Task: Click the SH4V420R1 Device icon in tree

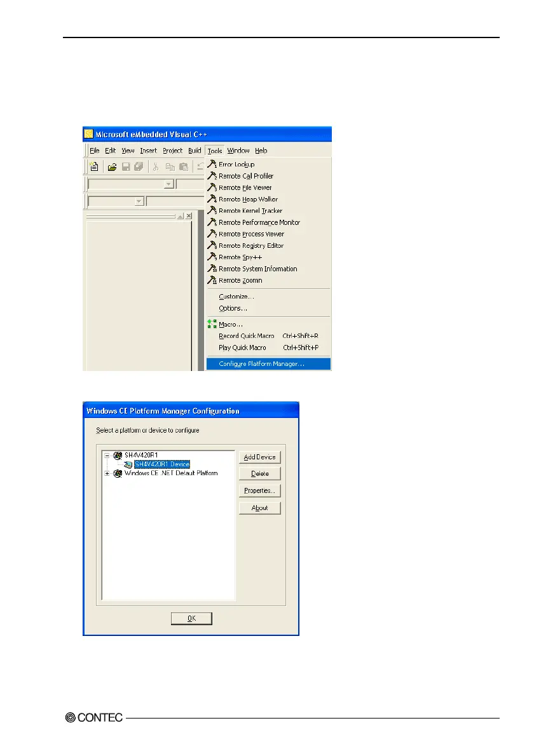Action: point(128,464)
